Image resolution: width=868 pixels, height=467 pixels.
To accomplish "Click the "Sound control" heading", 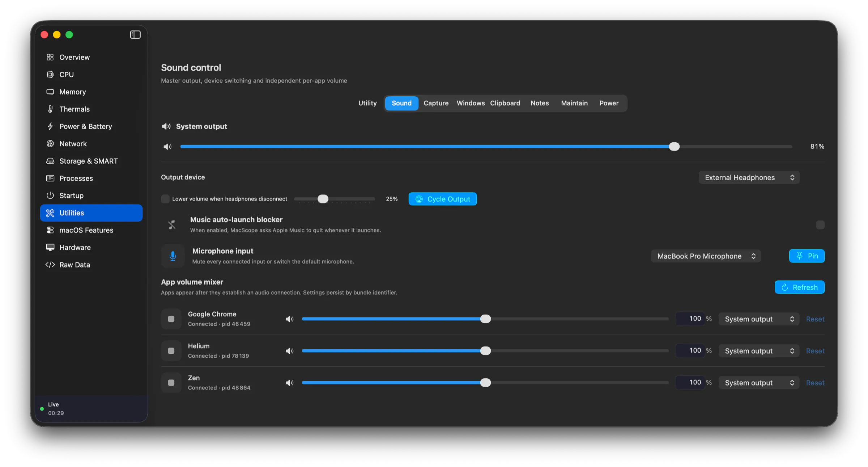I will [191, 68].
